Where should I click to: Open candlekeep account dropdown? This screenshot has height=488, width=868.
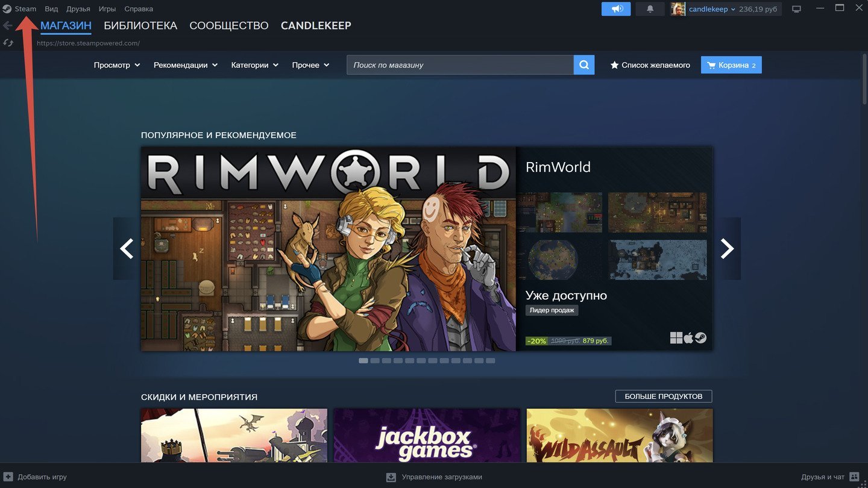[711, 9]
